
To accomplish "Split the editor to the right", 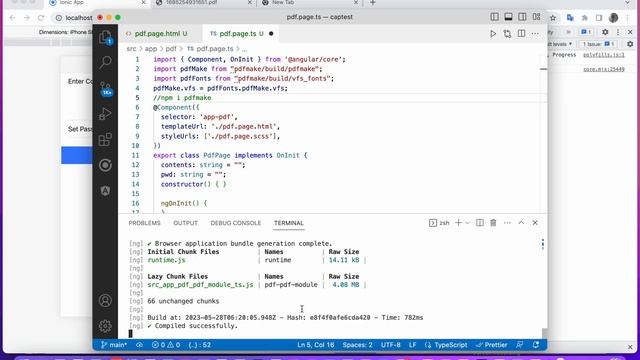I will [x=521, y=33].
